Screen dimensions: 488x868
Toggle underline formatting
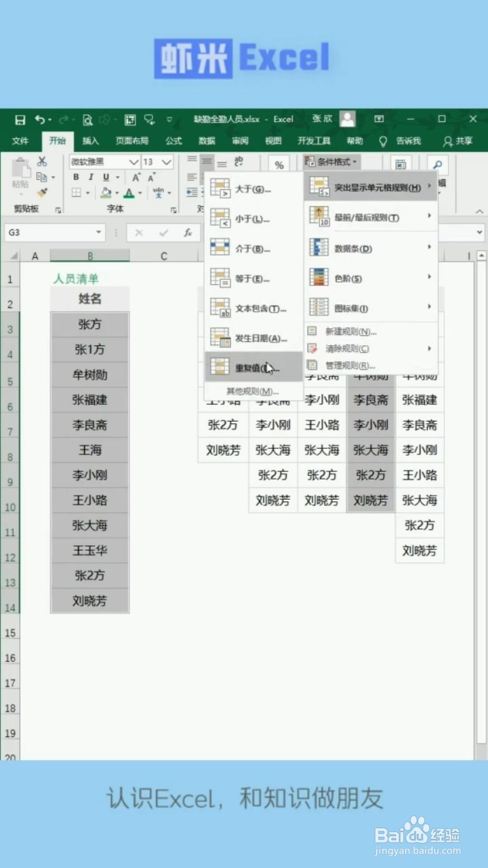coord(106,177)
